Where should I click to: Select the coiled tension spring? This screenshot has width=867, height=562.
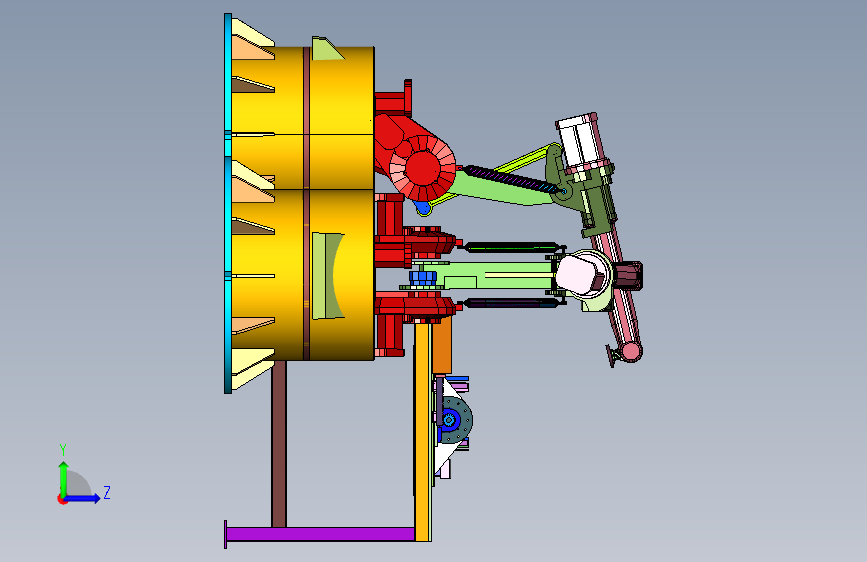[x=511, y=179]
